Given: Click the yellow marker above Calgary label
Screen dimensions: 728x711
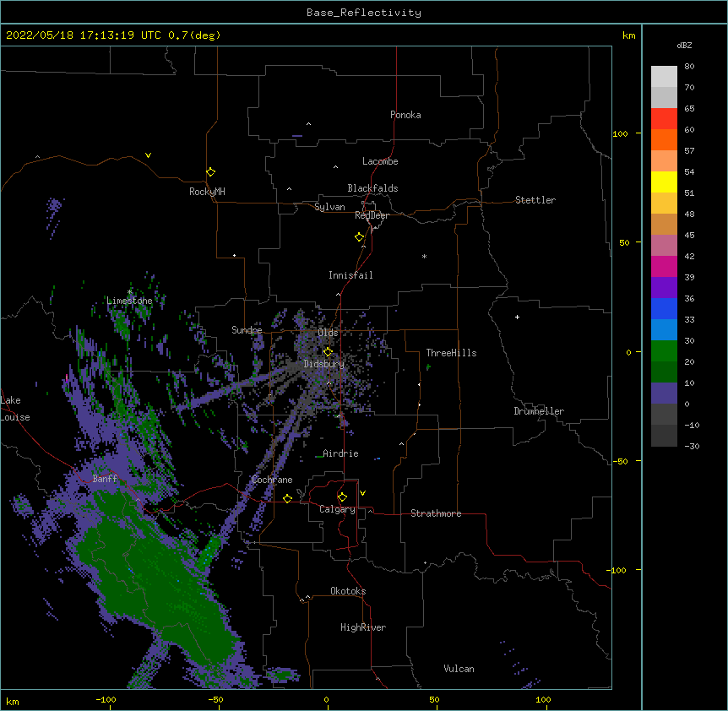Looking at the screenshot, I should click(x=342, y=497).
